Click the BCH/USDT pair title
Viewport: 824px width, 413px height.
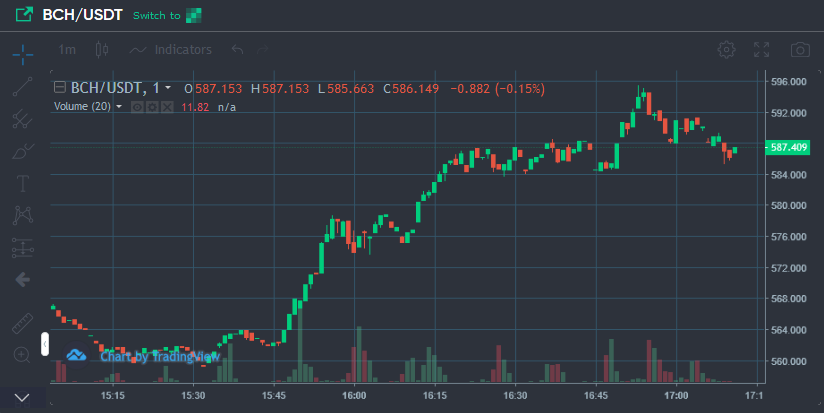[83, 15]
